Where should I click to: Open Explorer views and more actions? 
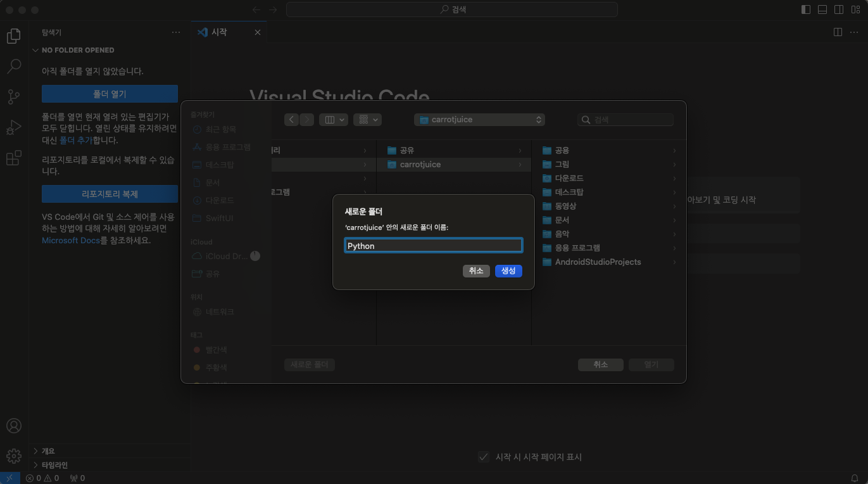pos(176,32)
